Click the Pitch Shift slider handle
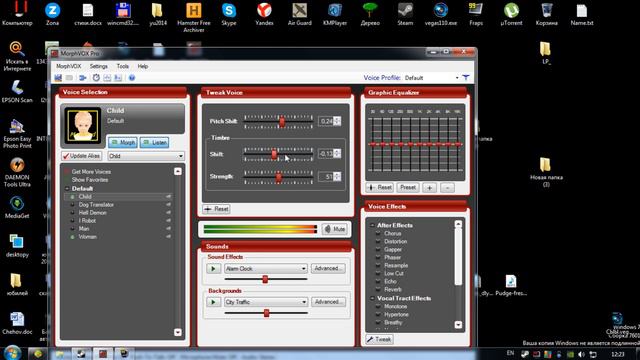 282,121
